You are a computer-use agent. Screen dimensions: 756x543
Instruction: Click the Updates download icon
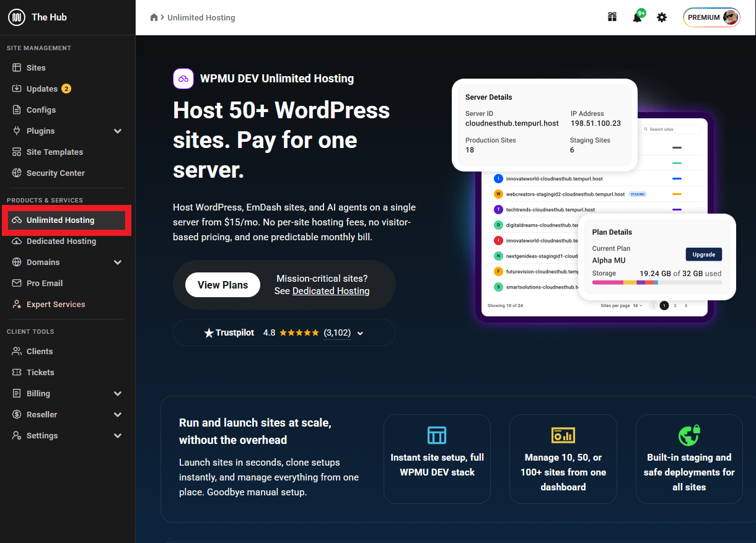point(17,89)
